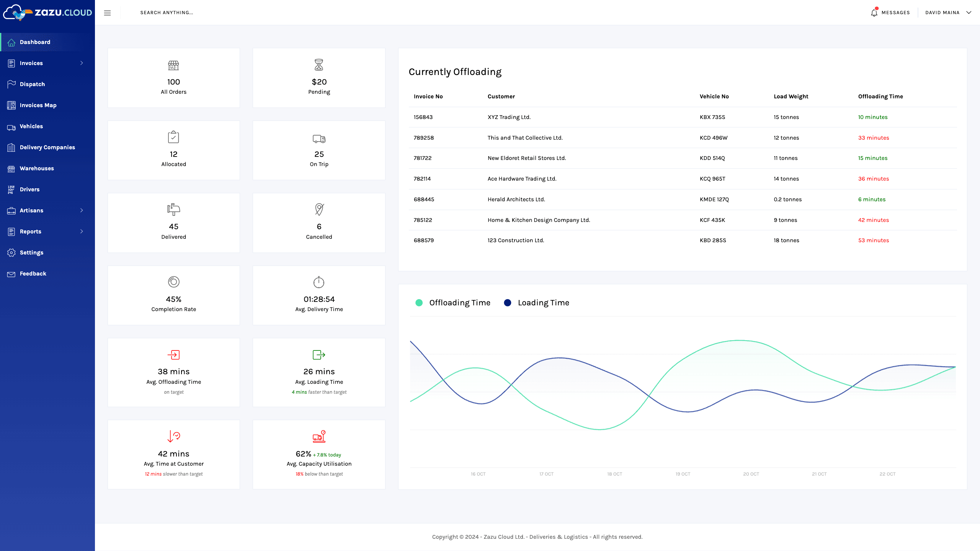Click the 36 minutes offloading time
This screenshot has height=551, width=980.
click(x=873, y=179)
